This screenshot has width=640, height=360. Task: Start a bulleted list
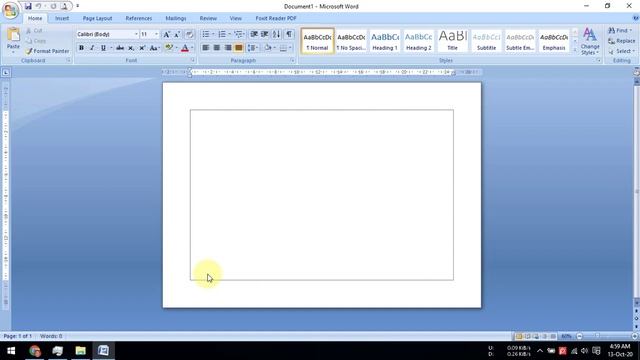click(x=206, y=34)
